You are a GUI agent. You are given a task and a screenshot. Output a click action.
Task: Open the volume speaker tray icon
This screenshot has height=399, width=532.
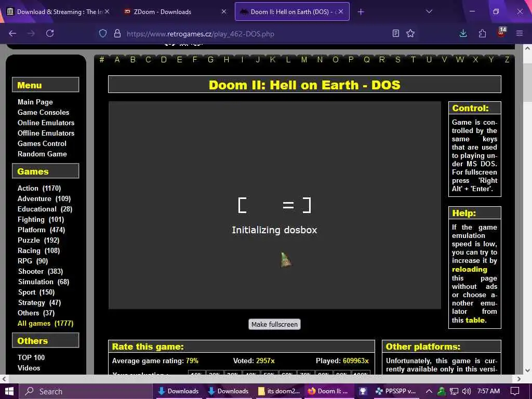(x=467, y=391)
